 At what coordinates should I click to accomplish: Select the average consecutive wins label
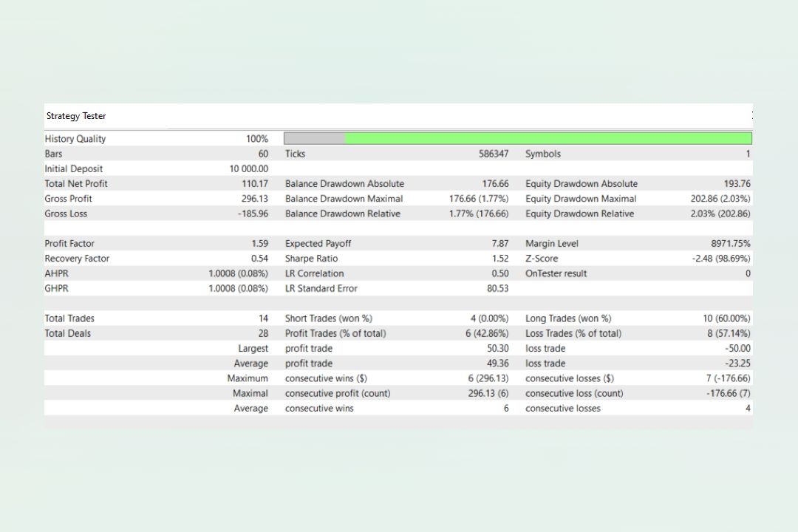tap(319, 409)
